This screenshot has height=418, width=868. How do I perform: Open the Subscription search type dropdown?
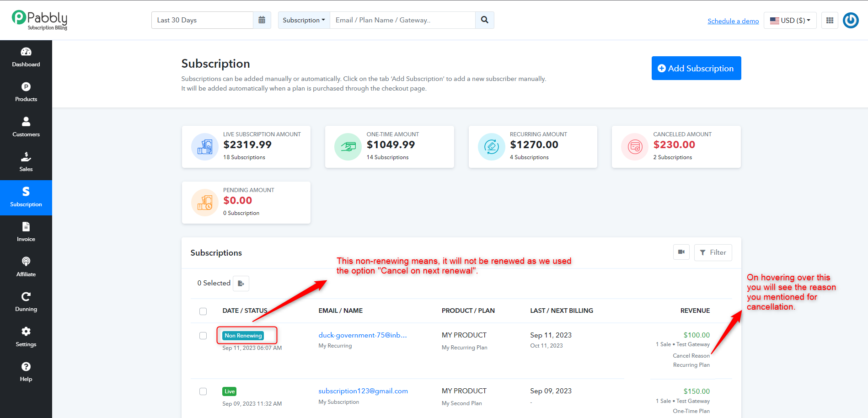coord(304,20)
